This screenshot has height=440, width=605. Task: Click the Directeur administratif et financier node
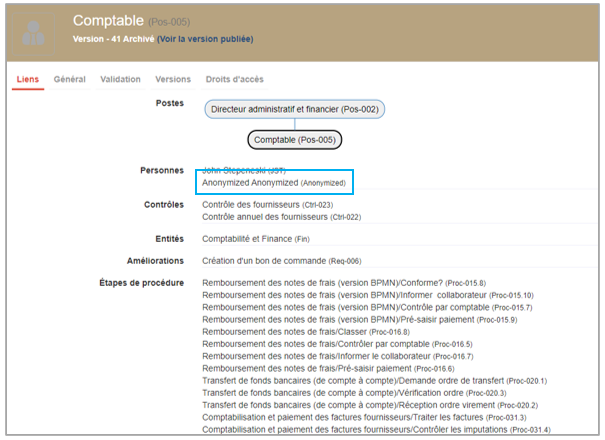[294, 109]
